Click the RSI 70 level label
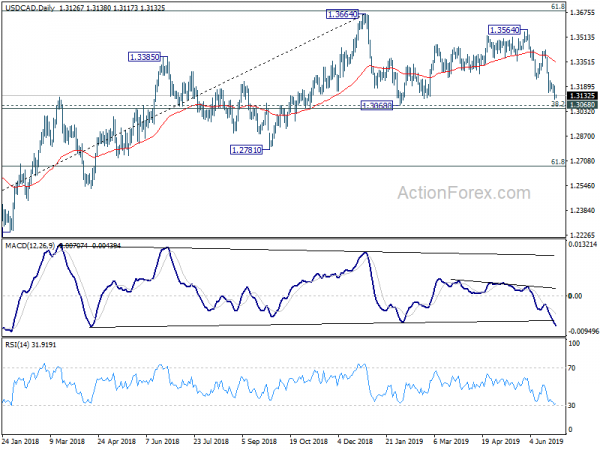This screenshot has width=600, height=450. (x=572, y=368)
